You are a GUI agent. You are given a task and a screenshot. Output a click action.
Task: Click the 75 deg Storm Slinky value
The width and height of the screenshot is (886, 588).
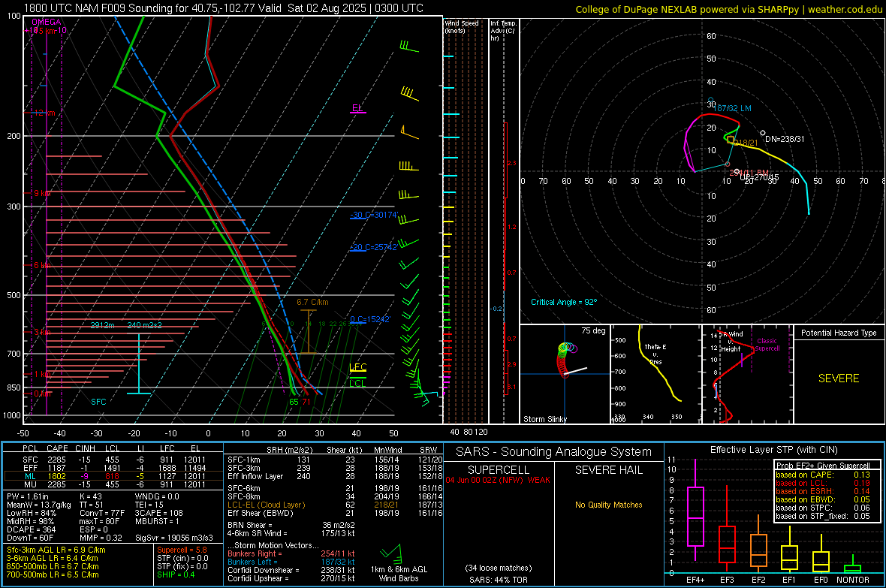593,330
